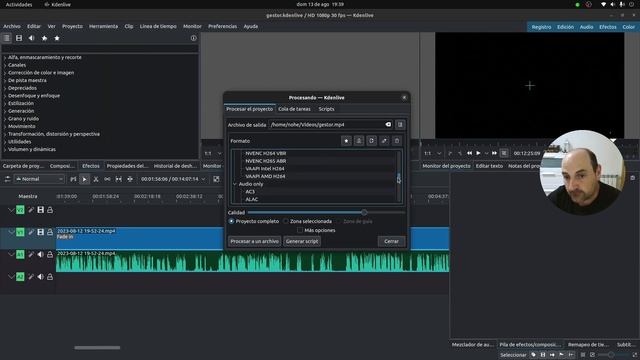This screenshot has height=360, width=640.
Task: Open the Archivo menu
Action: pos(12,26)
